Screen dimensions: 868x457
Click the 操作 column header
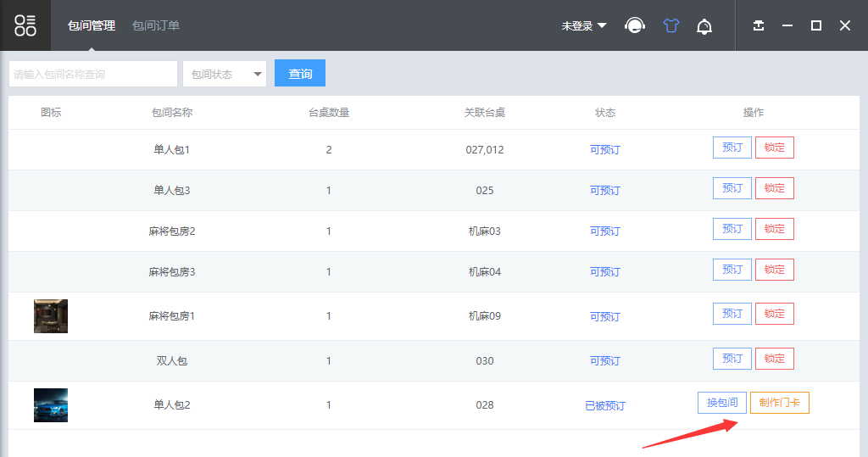[753, 113]
